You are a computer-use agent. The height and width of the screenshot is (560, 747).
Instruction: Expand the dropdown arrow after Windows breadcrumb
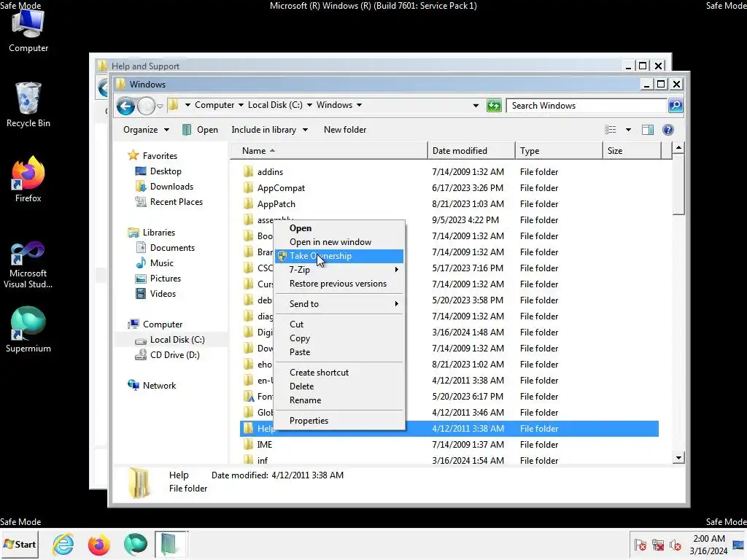coord(359,105)
